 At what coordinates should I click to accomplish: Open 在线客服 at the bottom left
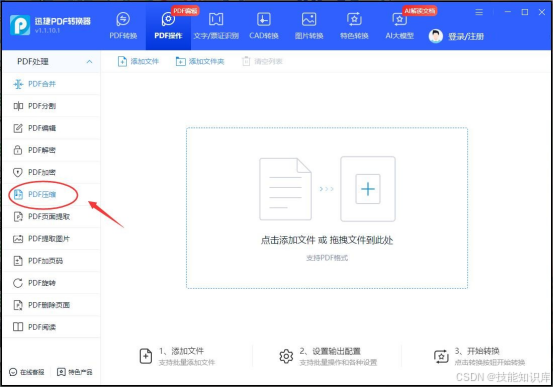click(x=27, y=372)
